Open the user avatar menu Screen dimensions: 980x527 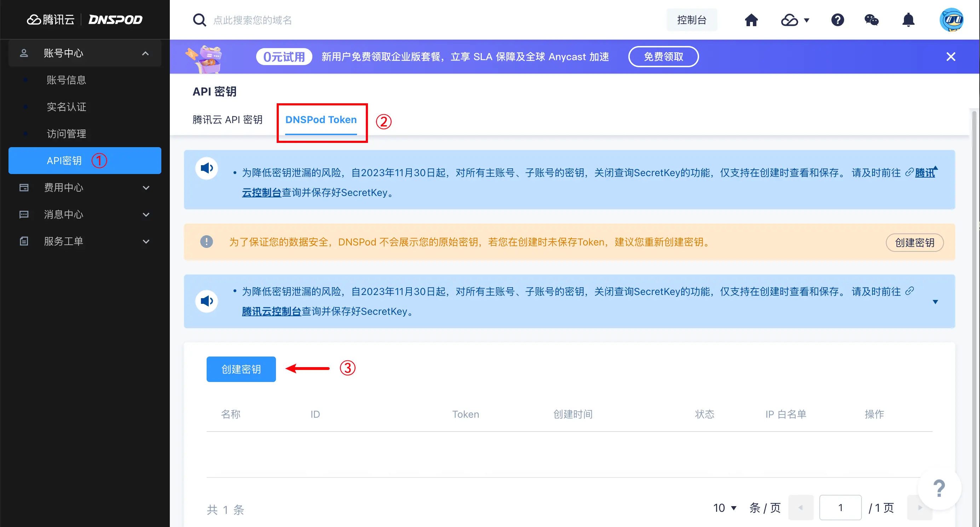tap(951, 20)
